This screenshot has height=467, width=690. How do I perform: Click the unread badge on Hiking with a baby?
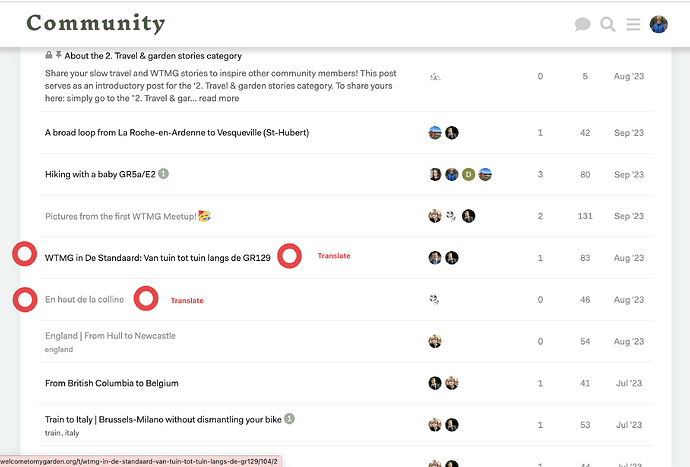click(163, 174)
